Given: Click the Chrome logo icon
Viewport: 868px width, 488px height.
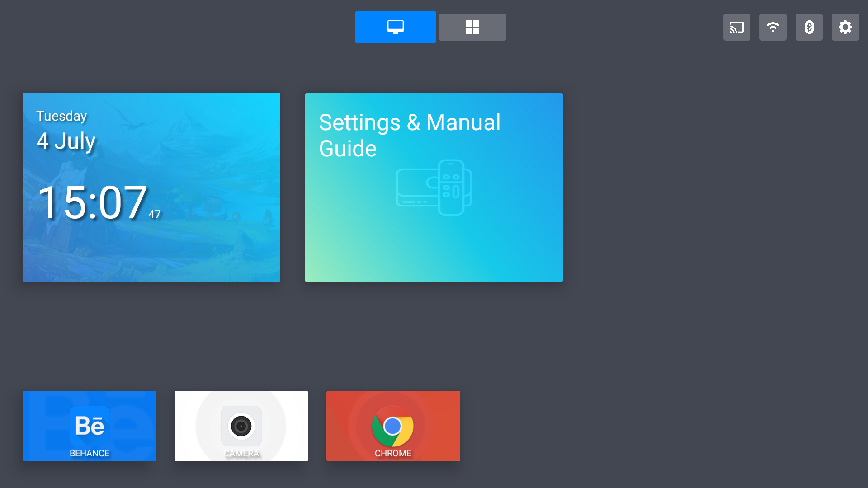Looking at the screenshot, I should click(x=392, y=426).
